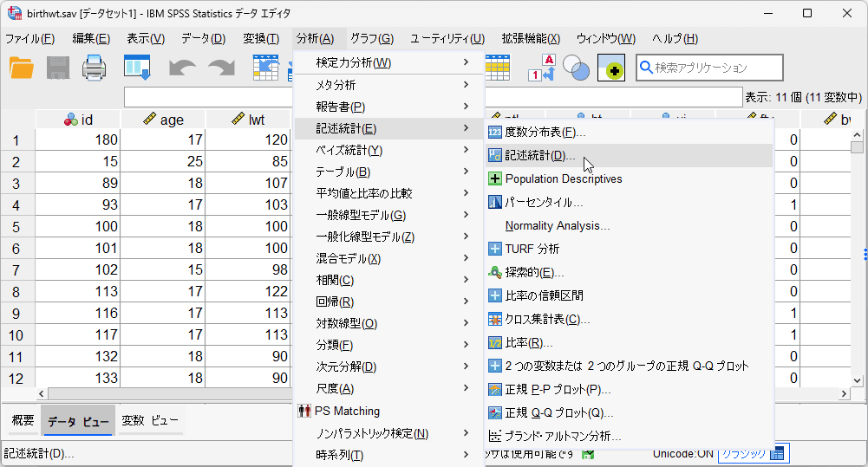Open Population Descriptives
Viewport: 868px width, 467px height.
click(629, 178)
